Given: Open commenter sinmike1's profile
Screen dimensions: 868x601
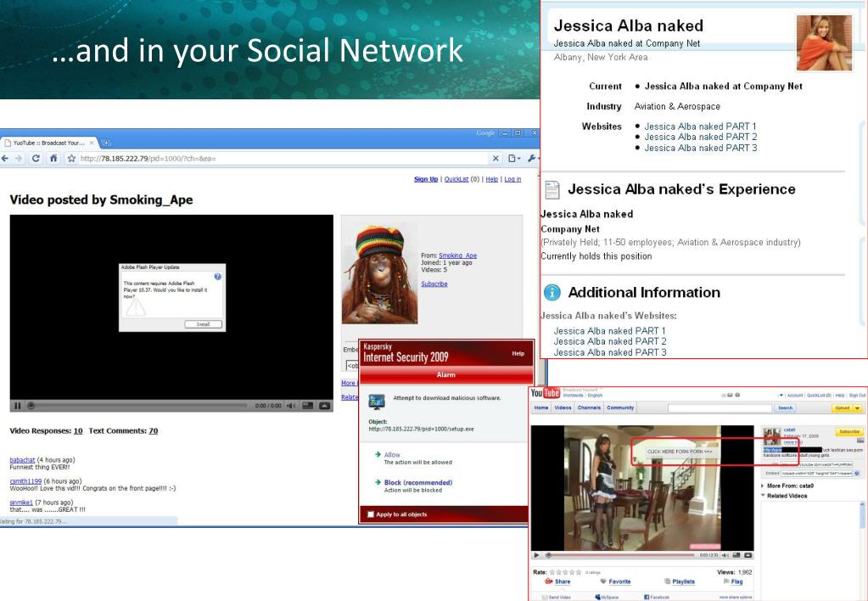Looking at the screenshot, I should 21,503.
